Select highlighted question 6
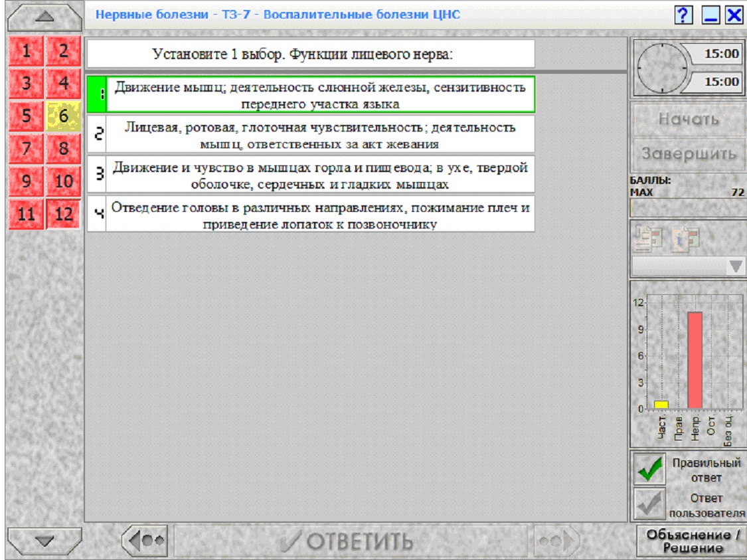This screenshot has width=747, height=560. point(63,116)
